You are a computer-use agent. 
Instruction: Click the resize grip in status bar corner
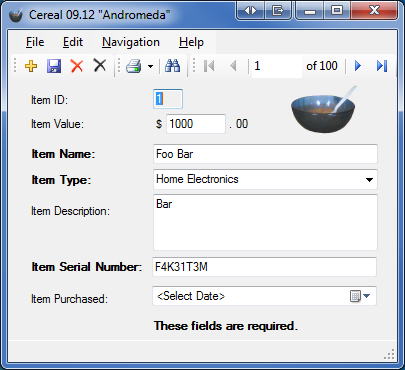(x=389, y=354)
